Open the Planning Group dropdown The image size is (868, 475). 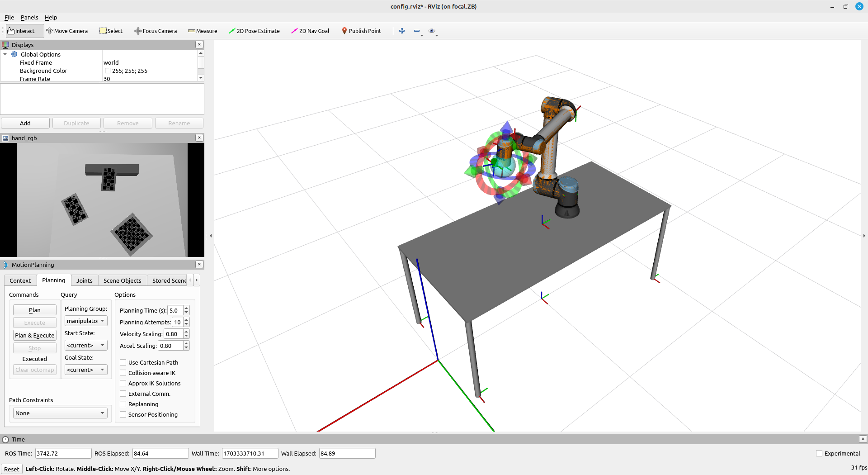click(86, 321)
